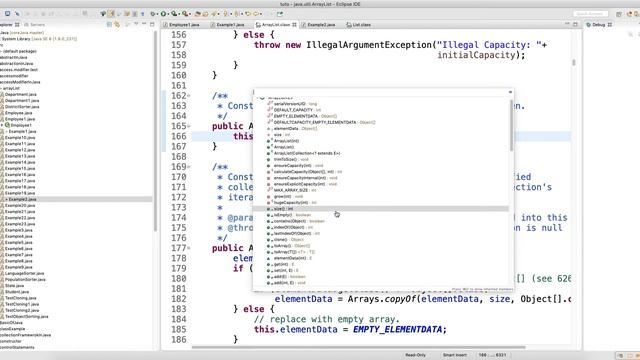Screen dimensions: 640x360
Task: Select calculateCapacity(Object[], int) in outline
Action: (304, 171)
